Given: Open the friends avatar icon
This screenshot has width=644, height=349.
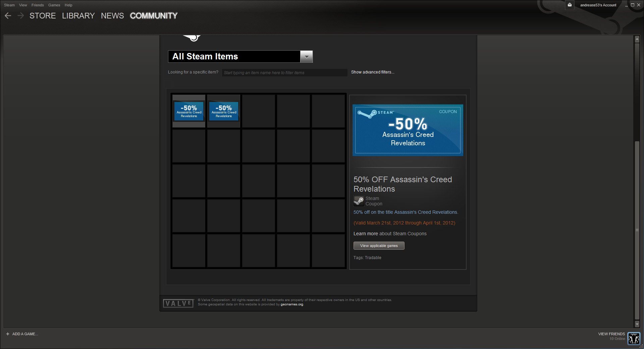Looking at the screenshot, I should [x=634, y=338].
